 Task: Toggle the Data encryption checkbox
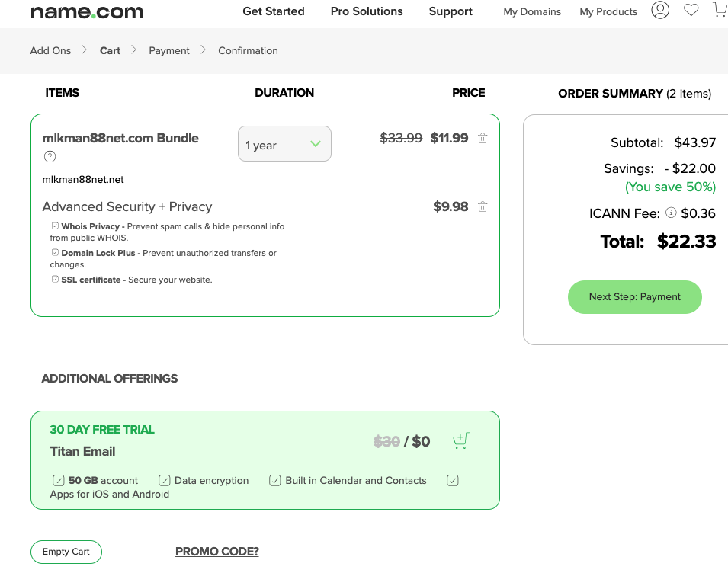pyautogui.click(x=165, y=480)
